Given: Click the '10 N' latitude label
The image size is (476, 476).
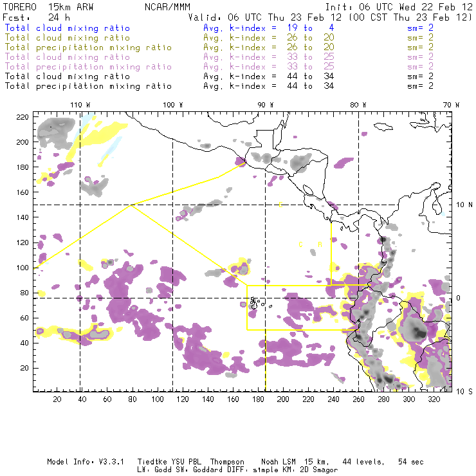Looking at the screenshot, I should [464, 205].
